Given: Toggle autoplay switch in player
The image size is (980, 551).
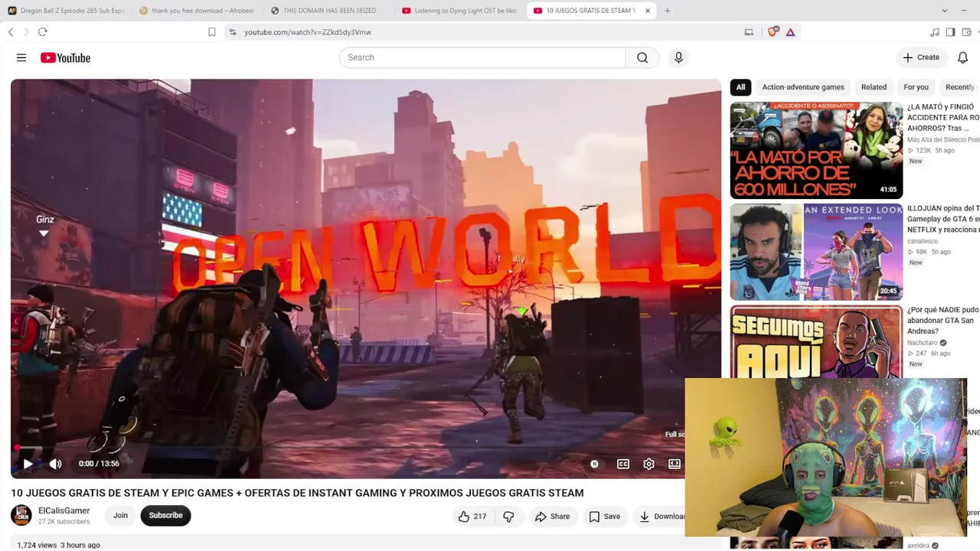Looking at the screenshot, I should click(x=594, y=464).
